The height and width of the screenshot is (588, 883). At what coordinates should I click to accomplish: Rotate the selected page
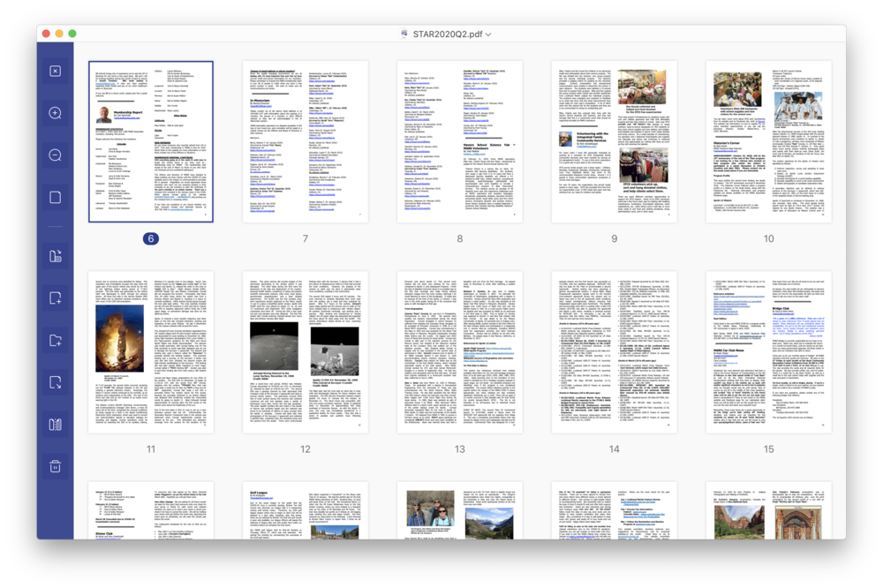pos(55,256)
